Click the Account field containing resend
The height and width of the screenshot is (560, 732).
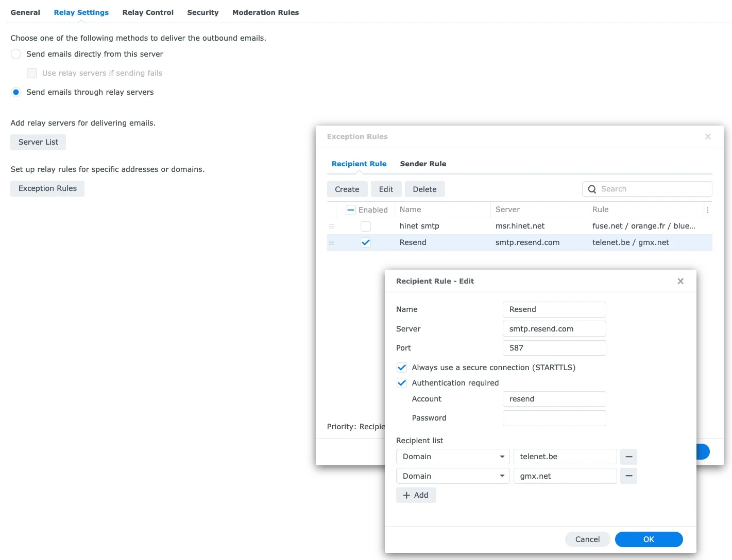554,399
